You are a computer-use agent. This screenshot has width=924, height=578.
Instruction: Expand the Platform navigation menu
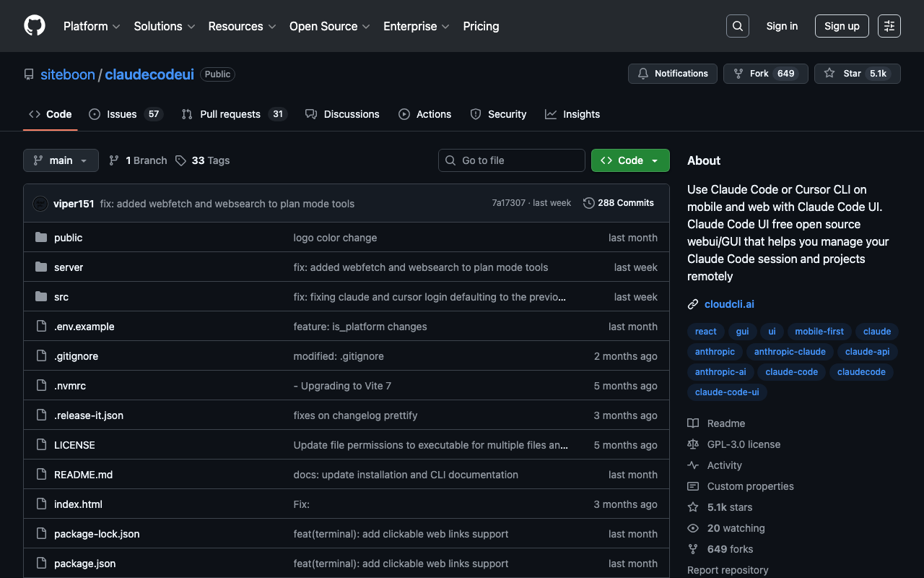coord(92,26)
